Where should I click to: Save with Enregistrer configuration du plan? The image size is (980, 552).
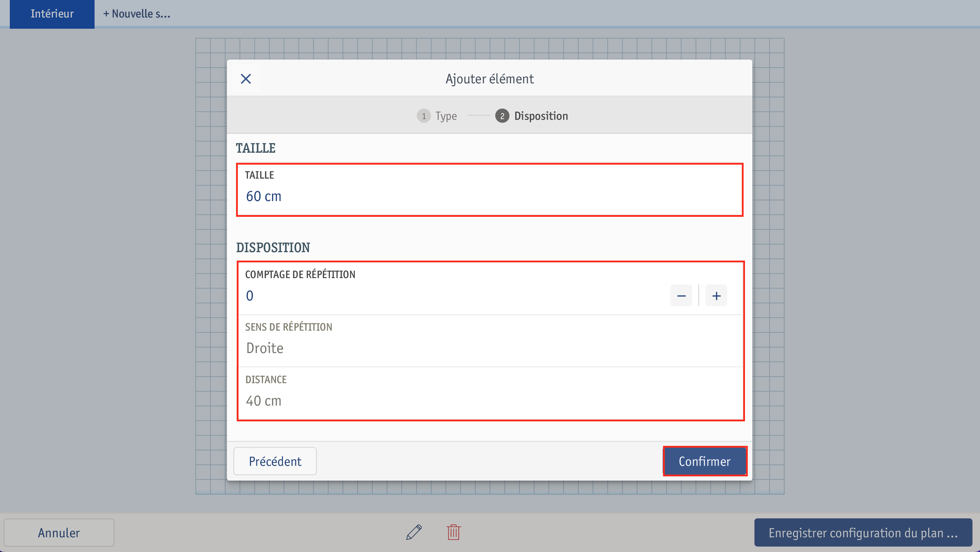(863, 533)
